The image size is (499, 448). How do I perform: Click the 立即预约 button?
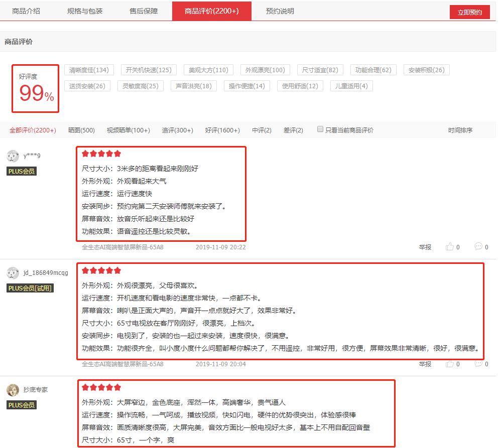469,13
